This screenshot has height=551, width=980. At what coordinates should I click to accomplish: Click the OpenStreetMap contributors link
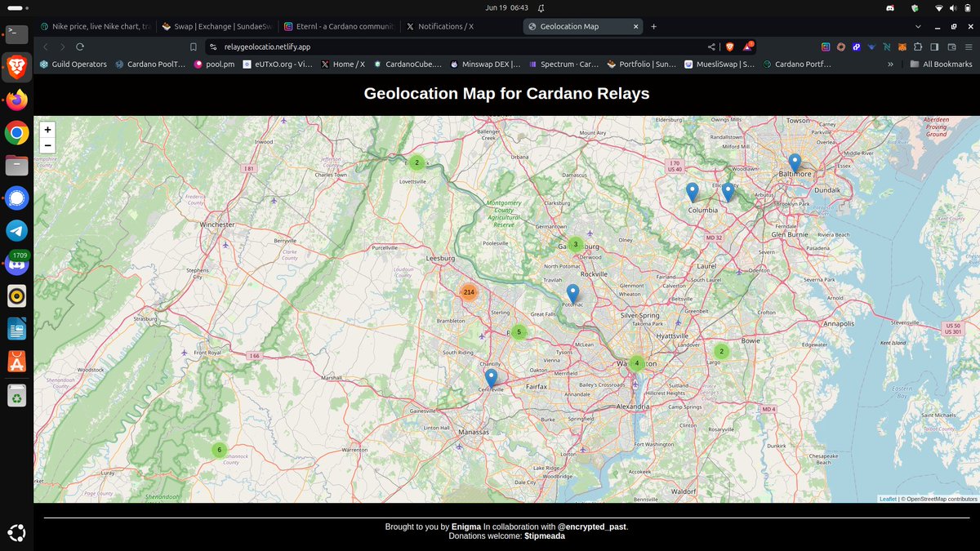click(940, 498)
